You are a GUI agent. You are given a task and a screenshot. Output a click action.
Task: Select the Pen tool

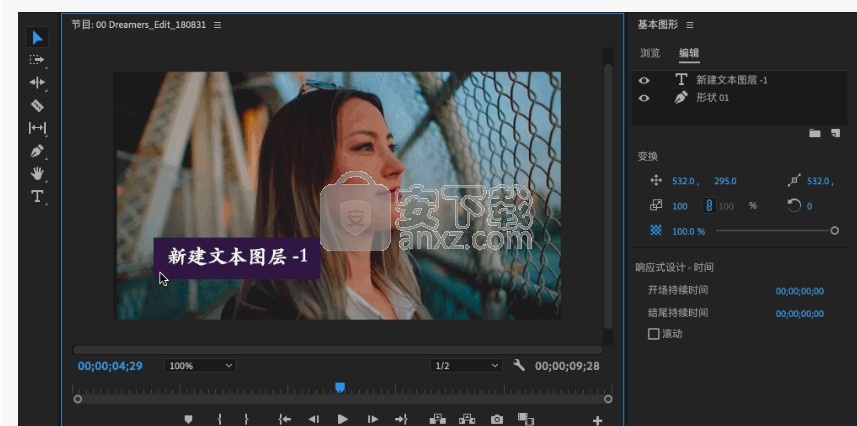click(x=37, y=151)
